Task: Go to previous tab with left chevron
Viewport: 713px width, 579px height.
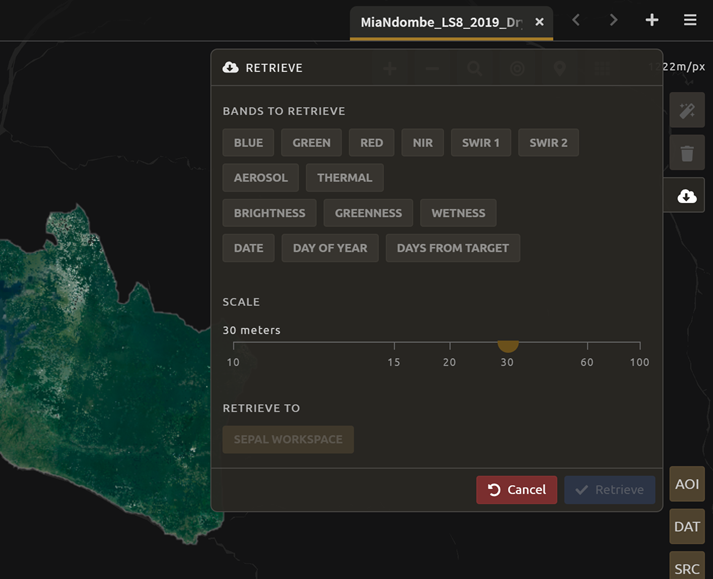Action: coord(576,20)
